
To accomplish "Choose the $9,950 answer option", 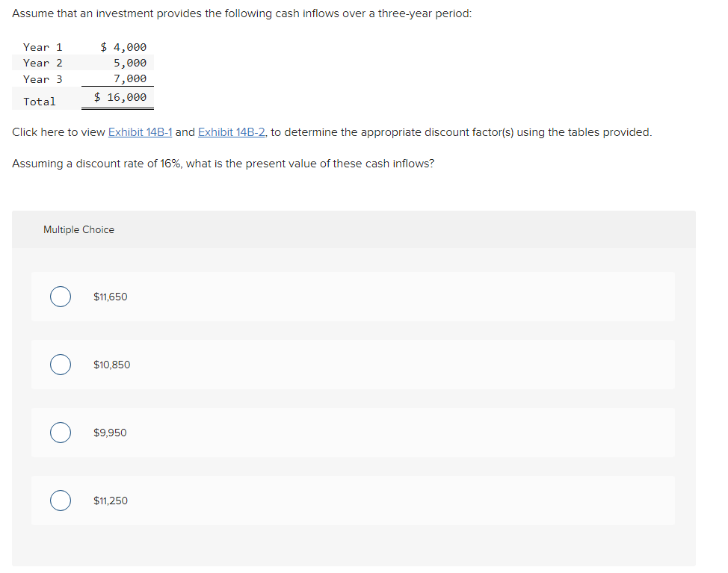I will (61, 433).
